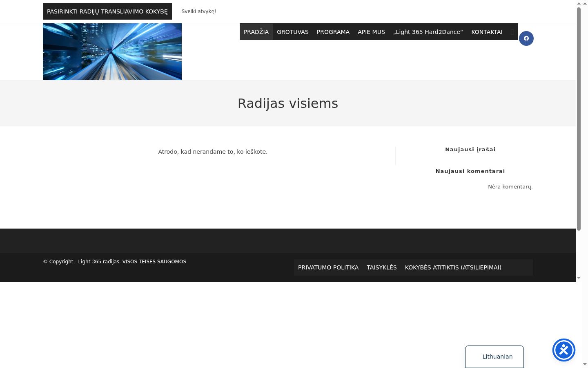This screenshot has height=368, width=588.
Task: Click the Sveiki atvykę! greeting text
Action: coord(199,11)
